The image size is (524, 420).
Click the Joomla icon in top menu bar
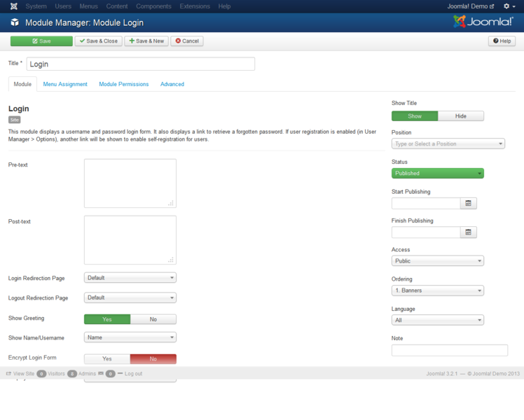[14, 6]
